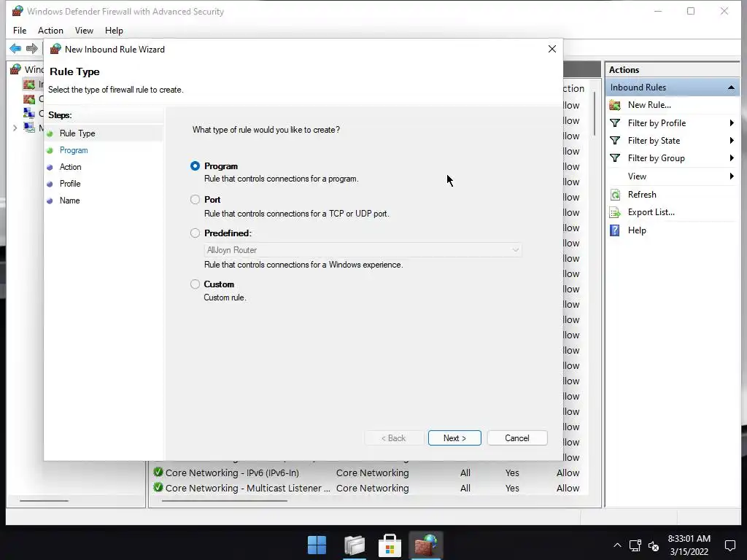Viewport: 747px width, 560px height.
Task: Show hidden system tray icons
Action: click(617, 545)
